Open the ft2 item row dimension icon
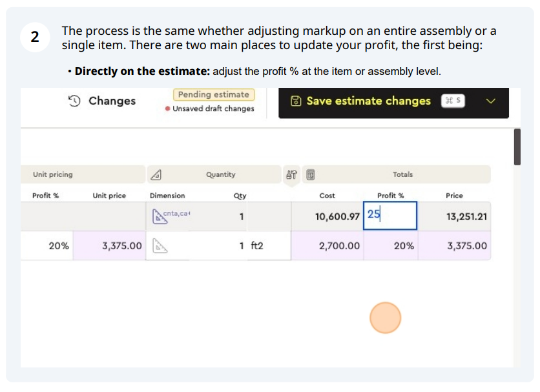The width and height of the screenshot is (540, 392). [160, 246]
